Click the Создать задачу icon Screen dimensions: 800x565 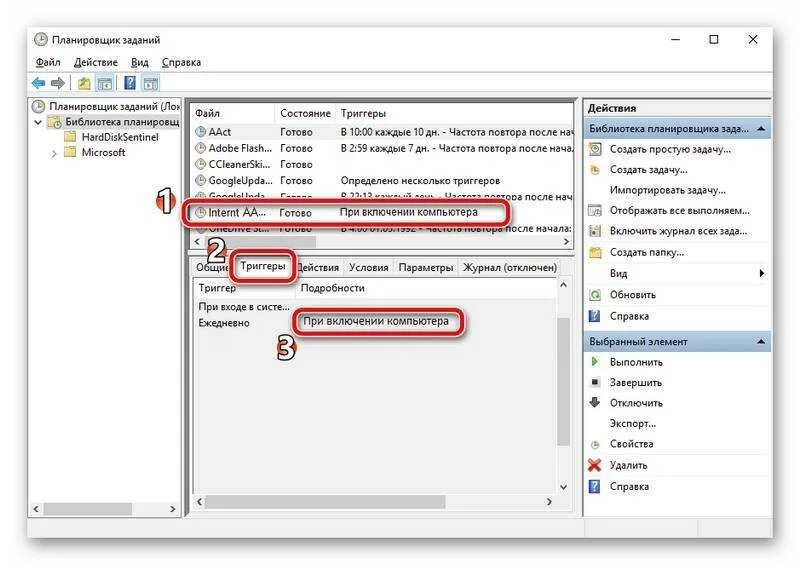coord(595,170)
